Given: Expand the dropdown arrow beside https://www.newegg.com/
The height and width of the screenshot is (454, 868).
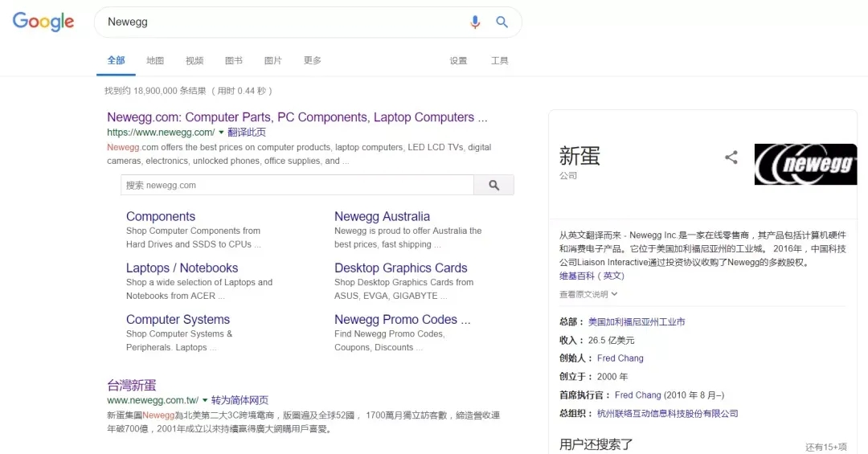Looking at the screenshot, I should pos(222,133).
